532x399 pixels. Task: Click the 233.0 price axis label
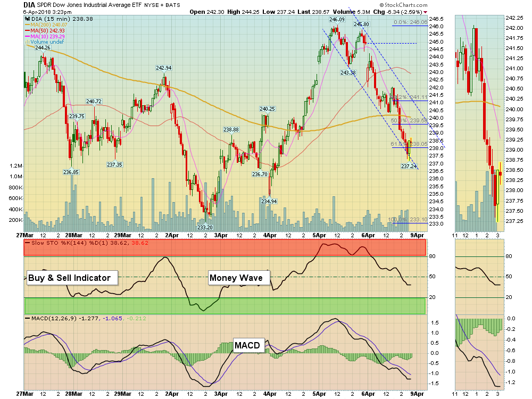pyautogui.click(x=436, y=224)
